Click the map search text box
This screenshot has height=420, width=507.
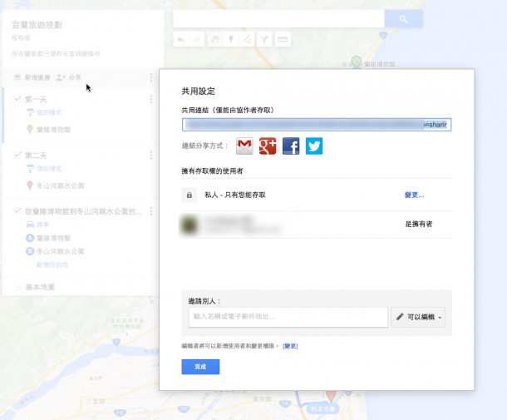[x=278, y=19]
